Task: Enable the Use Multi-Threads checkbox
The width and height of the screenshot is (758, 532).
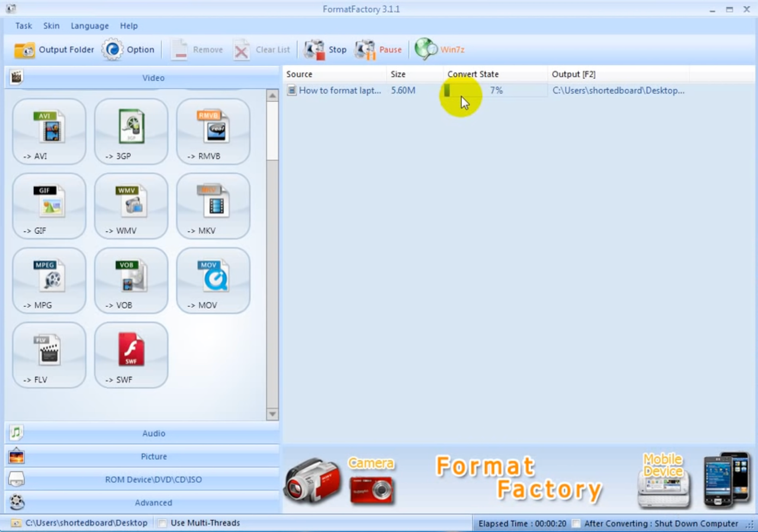Action: pyautogui.click(x=162, y=523)
